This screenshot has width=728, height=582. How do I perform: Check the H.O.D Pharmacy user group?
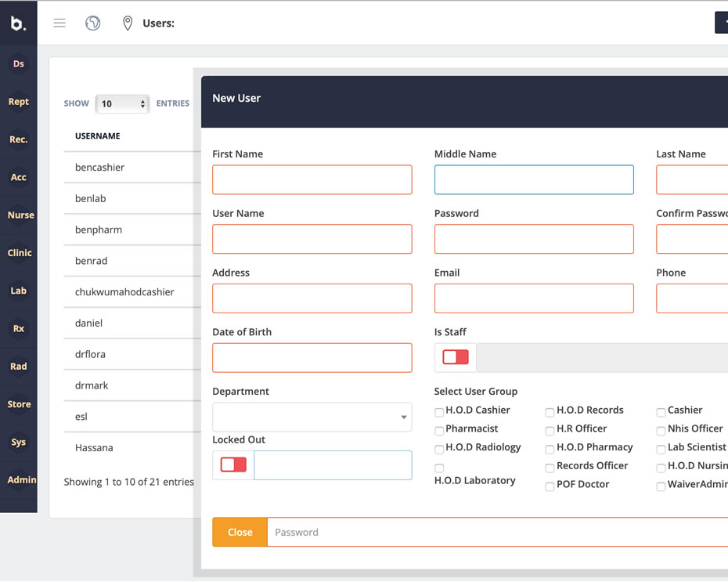pos(550,449)
